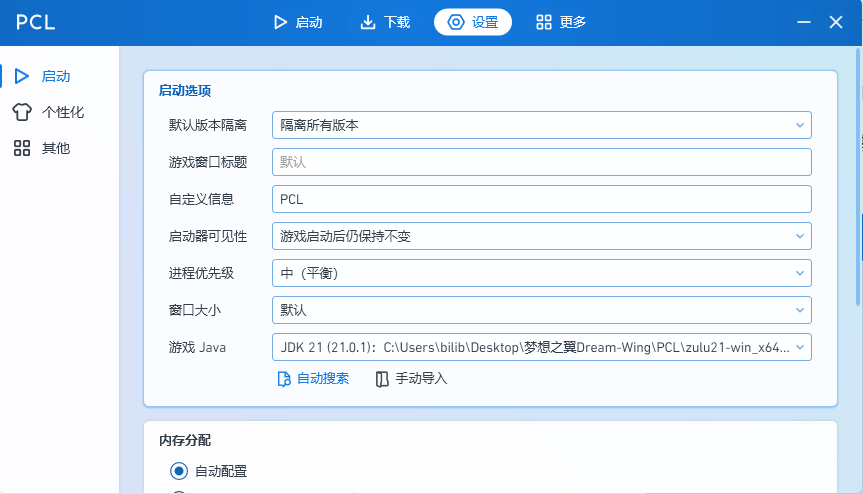Close the PCL launcher window
The width and height of the screenshot is (863, 494).
click(837, 22)
